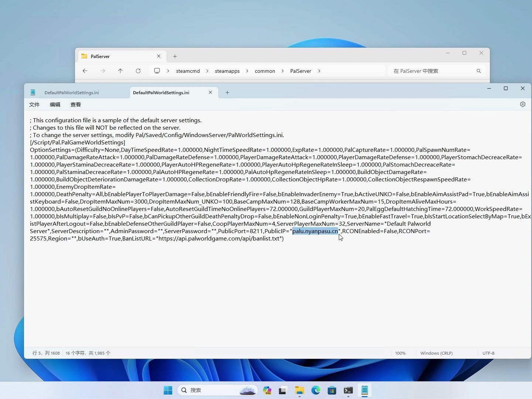Open File Explorer from the taskbar

click(x=299, y=390)
